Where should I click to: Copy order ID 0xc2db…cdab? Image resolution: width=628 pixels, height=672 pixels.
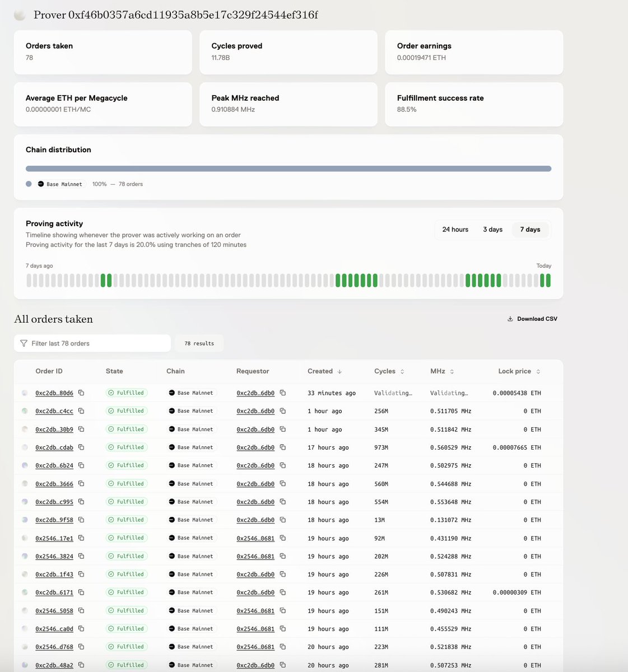(81, 447)
